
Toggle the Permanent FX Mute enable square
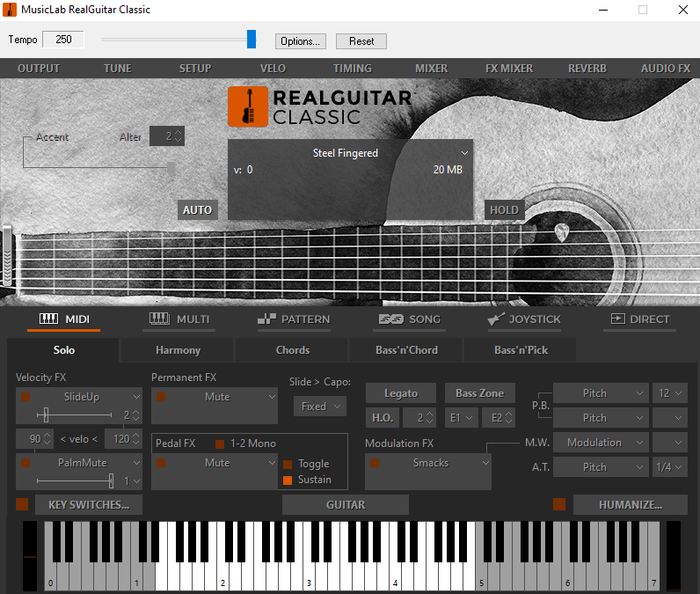coord(161,397)
